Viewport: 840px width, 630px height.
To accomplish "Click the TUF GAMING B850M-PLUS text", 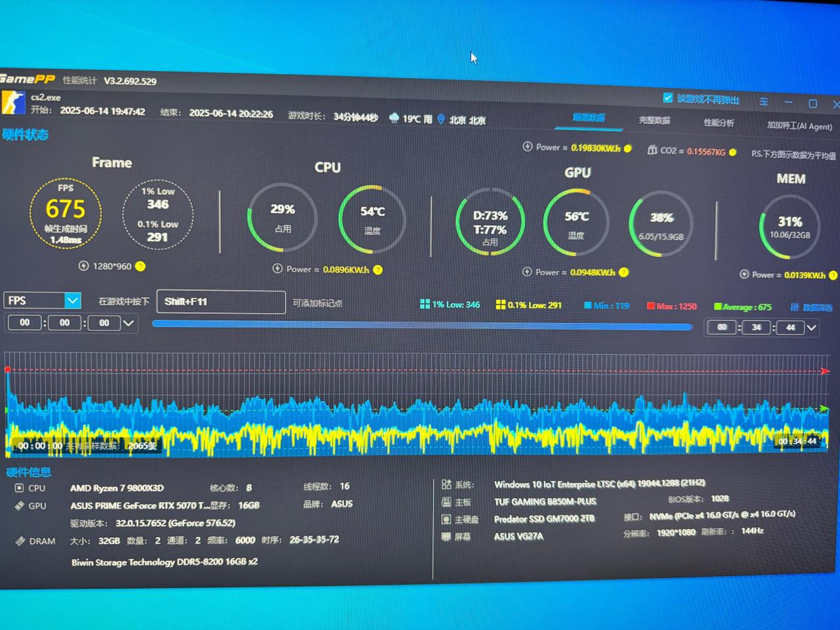I will coord(545,501).
